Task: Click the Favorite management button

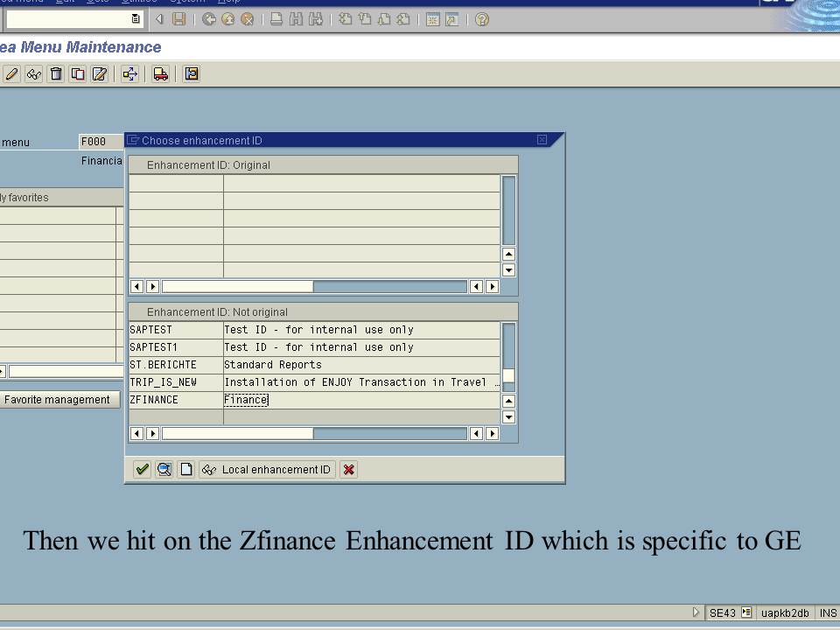Action: click(x=59, y=399)
